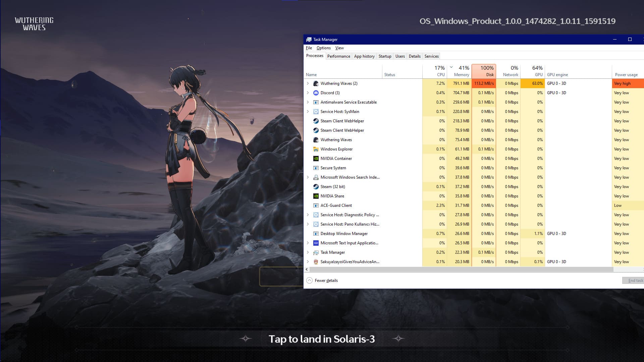
Task: Click the Microsoft Text Input Application icon
Action: pyautogui.click(x=316, y=243)
